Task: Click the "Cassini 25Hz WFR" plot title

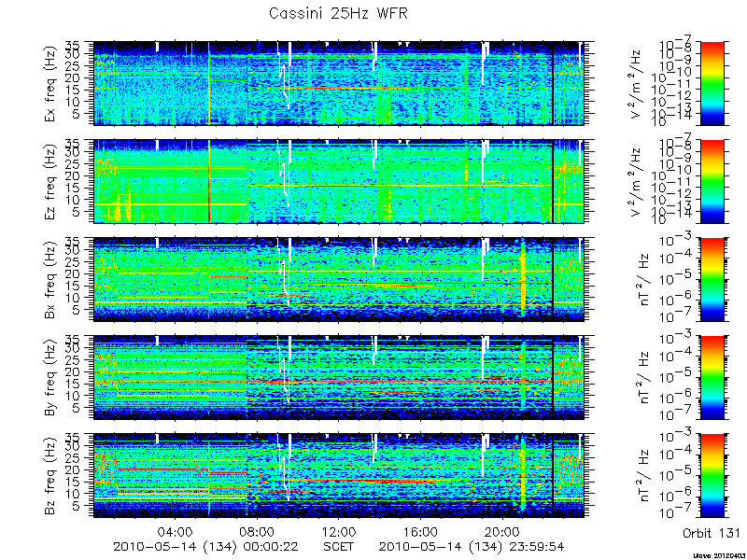Action: [x=338, y=13]
